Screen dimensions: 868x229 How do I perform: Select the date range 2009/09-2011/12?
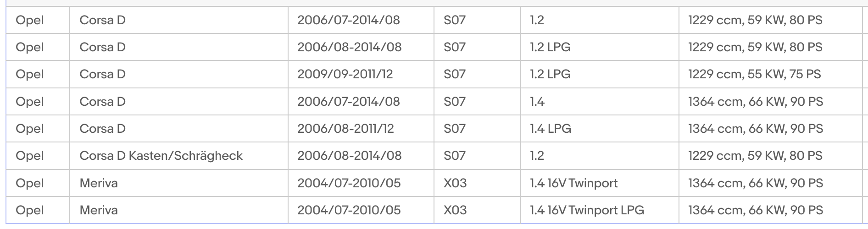345,74
